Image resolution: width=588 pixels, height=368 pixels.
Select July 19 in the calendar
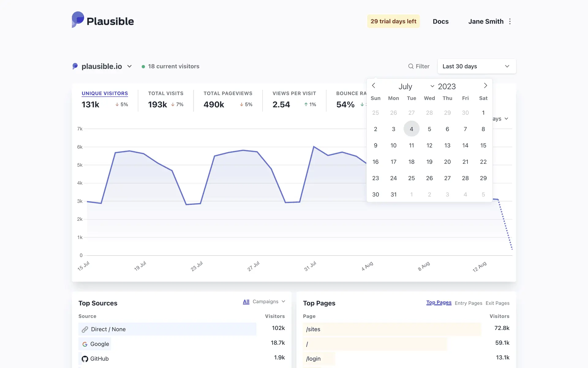(429, 162)
